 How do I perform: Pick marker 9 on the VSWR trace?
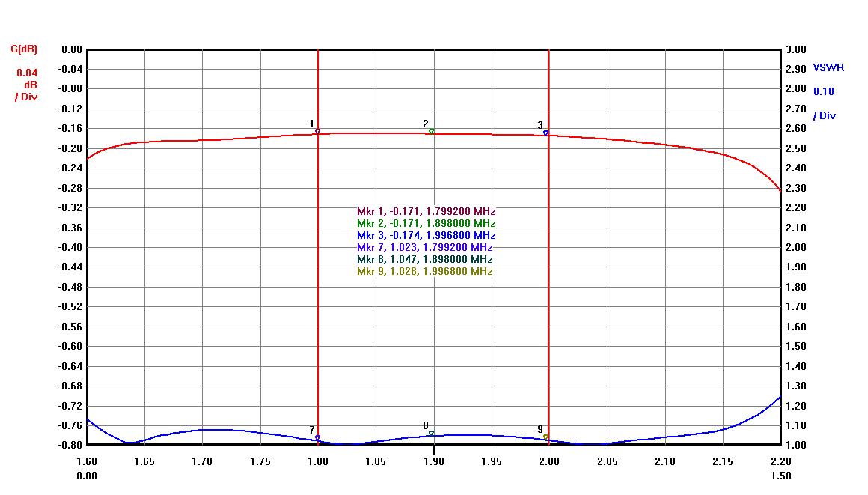pos(546,437)
